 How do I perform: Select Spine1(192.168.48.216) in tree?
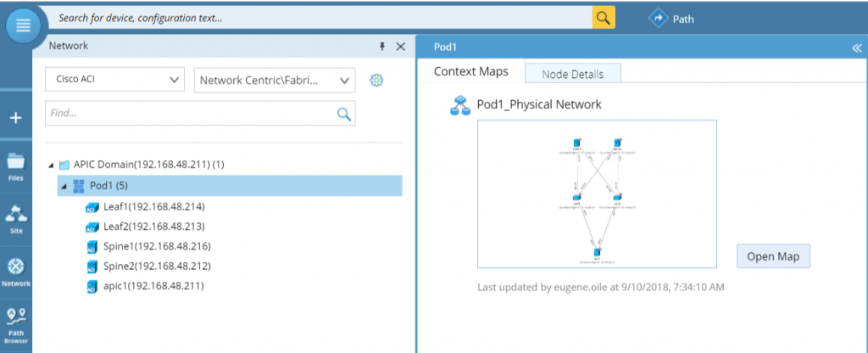tap(157, 247)
